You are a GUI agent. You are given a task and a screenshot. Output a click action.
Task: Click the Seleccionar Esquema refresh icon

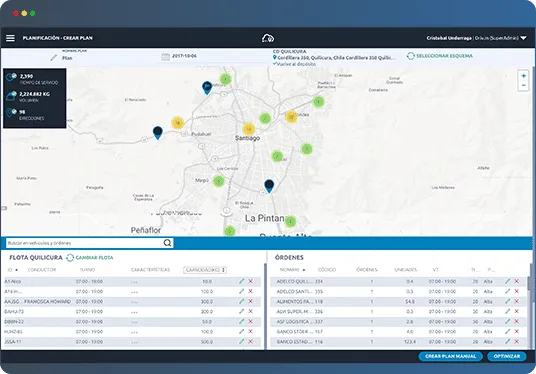pos(411,56)
